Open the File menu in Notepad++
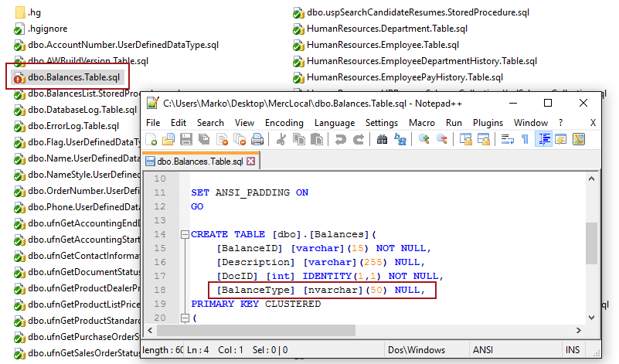This screenshot has height=364, width=619. [x=153, y=123]
